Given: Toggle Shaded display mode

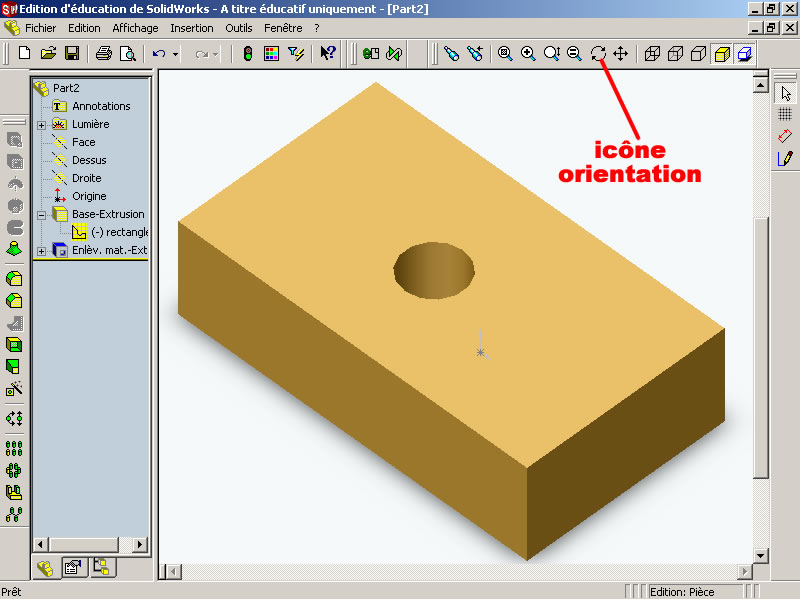Looking at the screenshot, I should [721, 54].
